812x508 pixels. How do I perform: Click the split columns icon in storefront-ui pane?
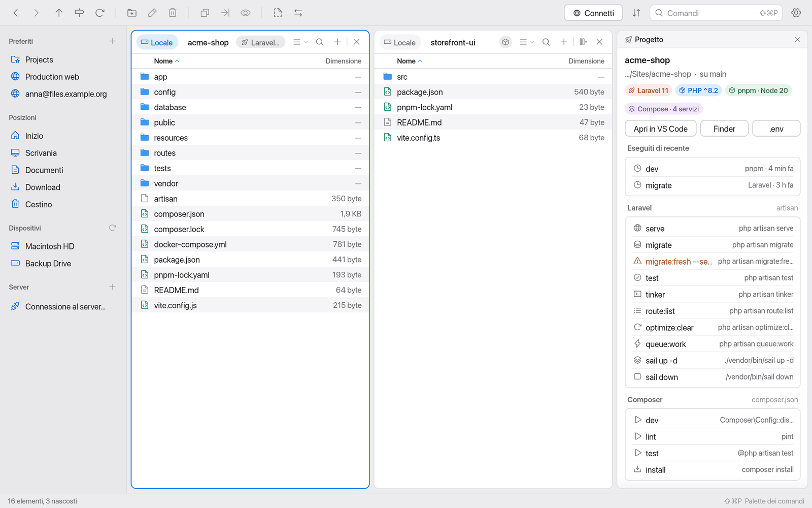pos(583,42)
